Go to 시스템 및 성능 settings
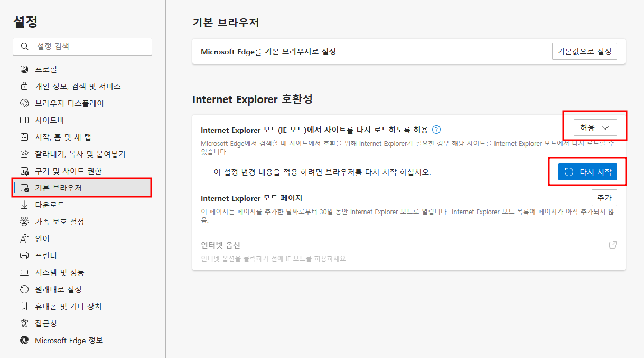 coord(82,272)
